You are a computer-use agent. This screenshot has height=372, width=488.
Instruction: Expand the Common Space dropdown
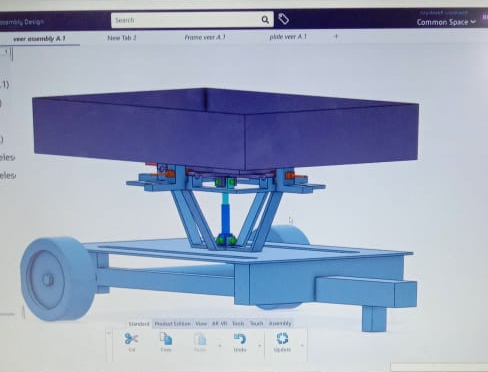click(446, 22)
